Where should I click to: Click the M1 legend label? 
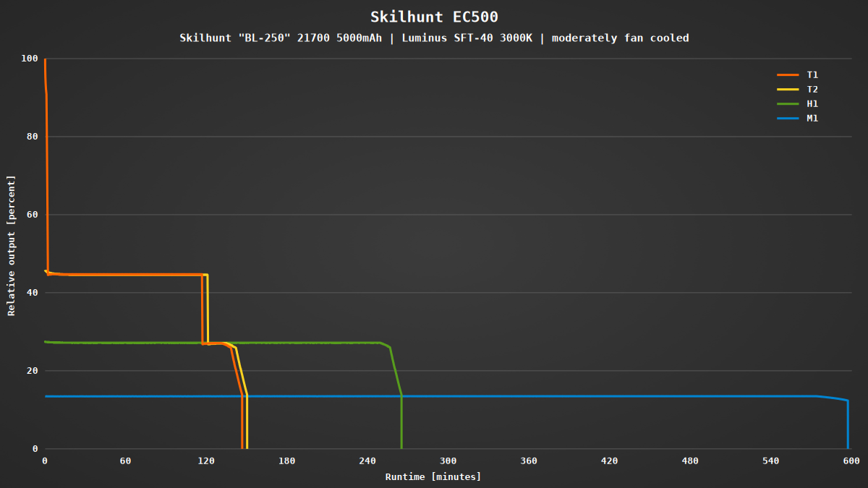[812, 119]
